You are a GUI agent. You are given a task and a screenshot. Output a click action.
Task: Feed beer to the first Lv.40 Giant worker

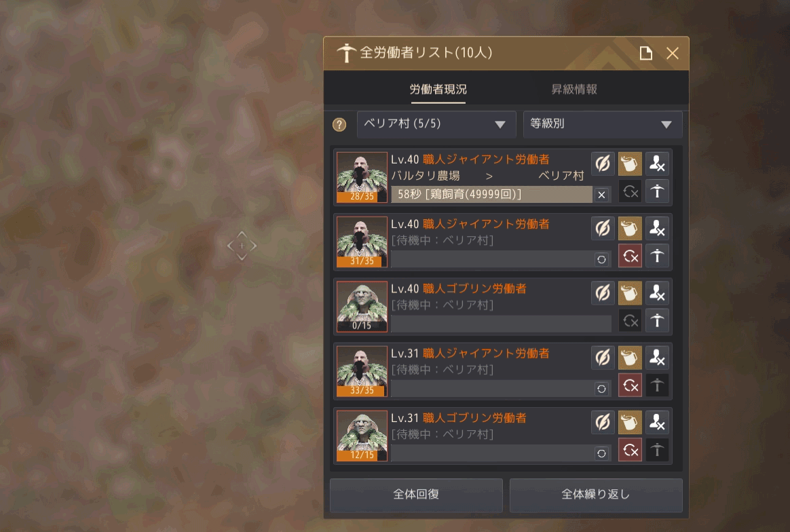(630, 164)
